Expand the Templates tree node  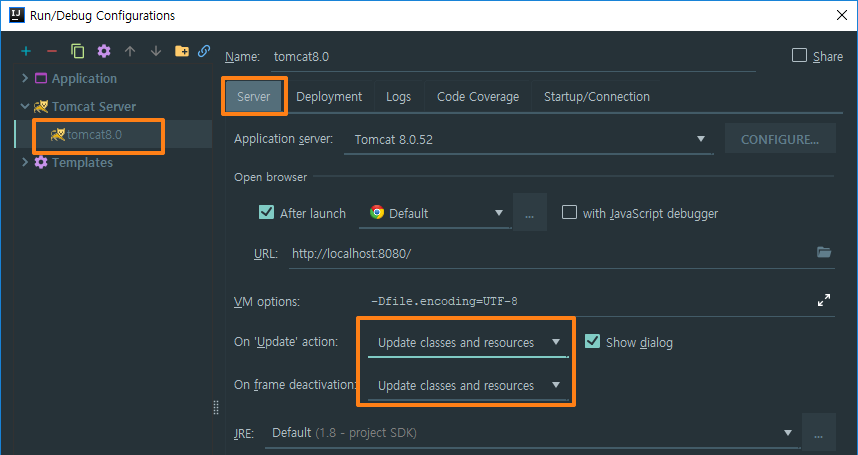pos(25,162)
